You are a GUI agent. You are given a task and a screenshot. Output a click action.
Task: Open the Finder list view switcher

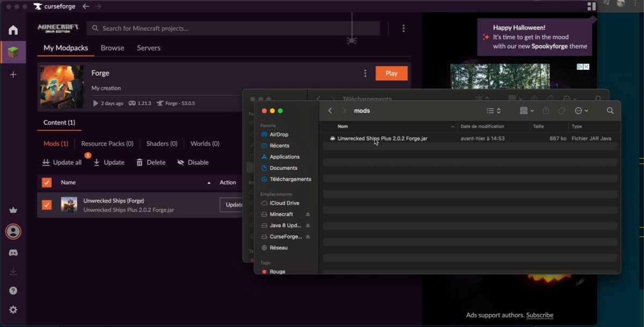pyautogui.click(x=493, y=110)
